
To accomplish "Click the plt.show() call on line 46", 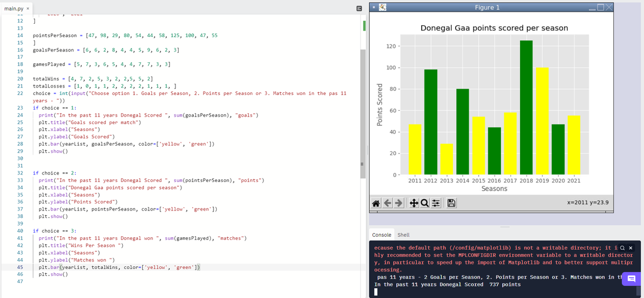I will (53, 274).
